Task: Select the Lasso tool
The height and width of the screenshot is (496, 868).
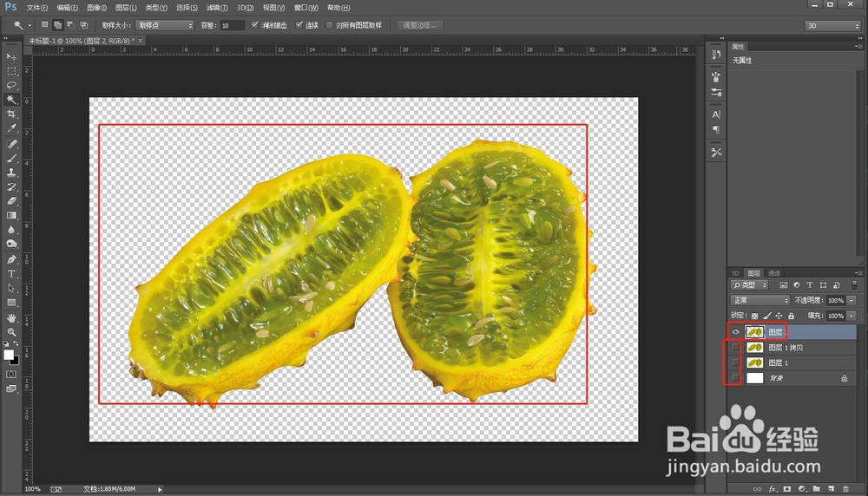Action: point(11,85)
